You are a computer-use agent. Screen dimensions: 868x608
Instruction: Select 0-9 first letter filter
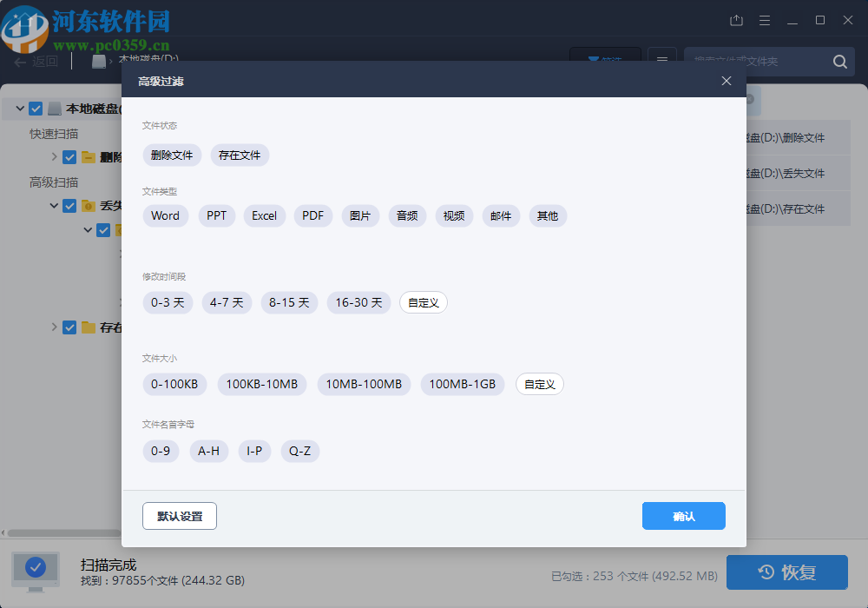(x=161, y=452)
